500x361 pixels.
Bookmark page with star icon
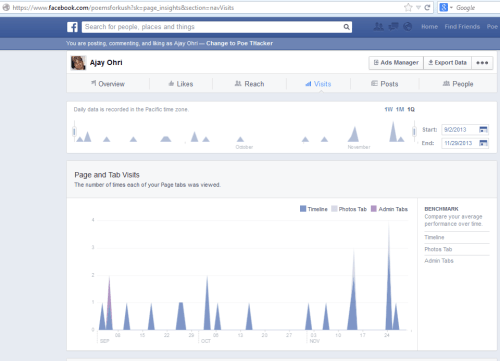point(408,7)
